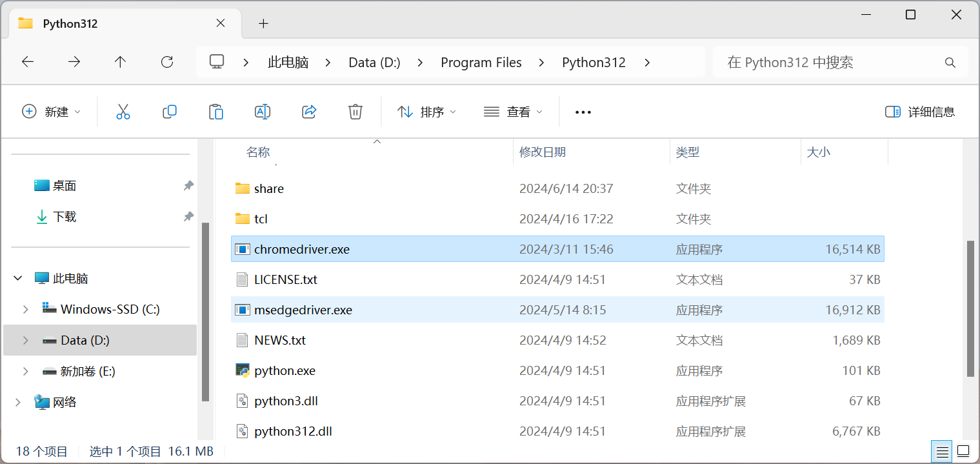The height and width of the screenshot is (464, 980).
Task: Click the msedgedriver.exe file icon
Action: tap(243, 310)
